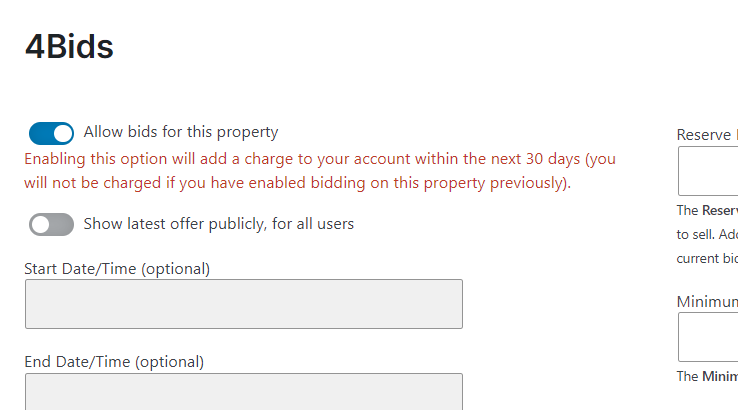
Task: Click the 'Allow bids for this property' label
Action: (181, 132)
